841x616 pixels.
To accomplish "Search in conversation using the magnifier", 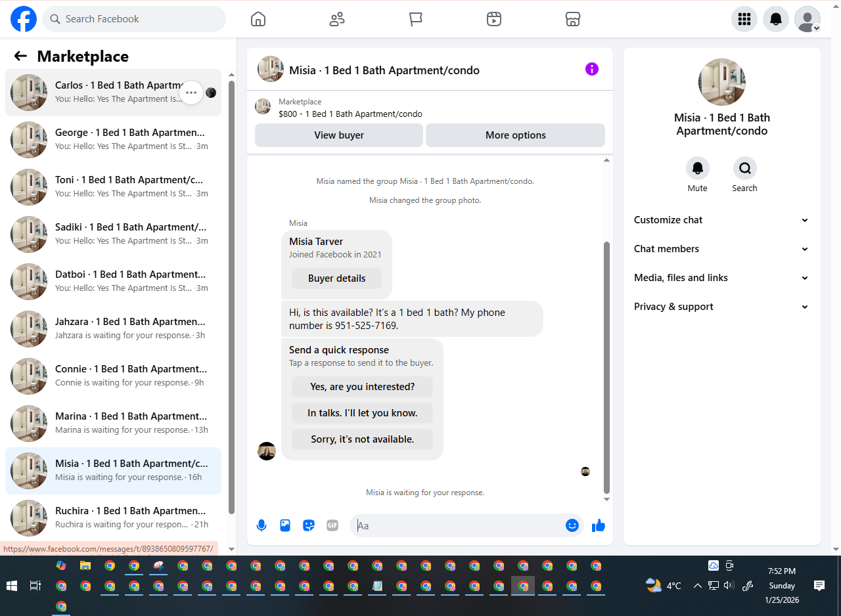I will point(745,169).
